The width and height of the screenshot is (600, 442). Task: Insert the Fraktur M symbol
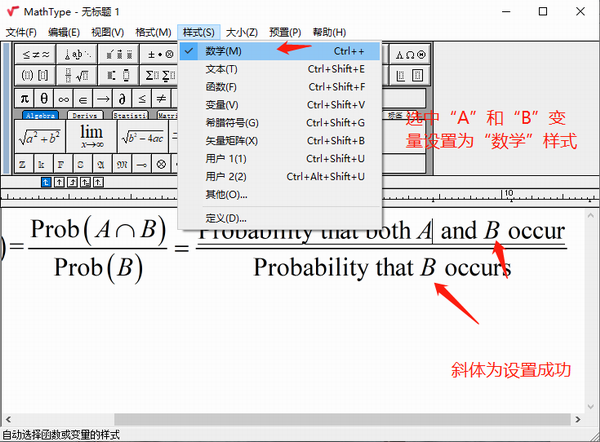coord(122,164)
